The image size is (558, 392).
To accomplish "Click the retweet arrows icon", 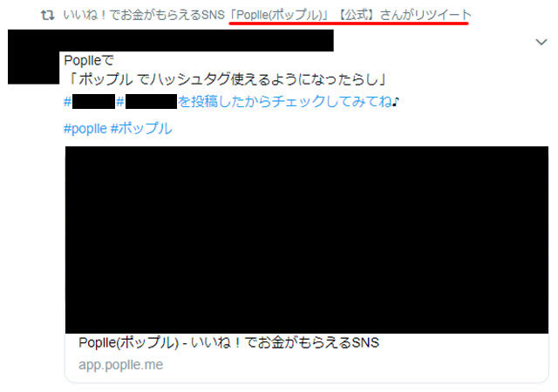I will 48,15.
